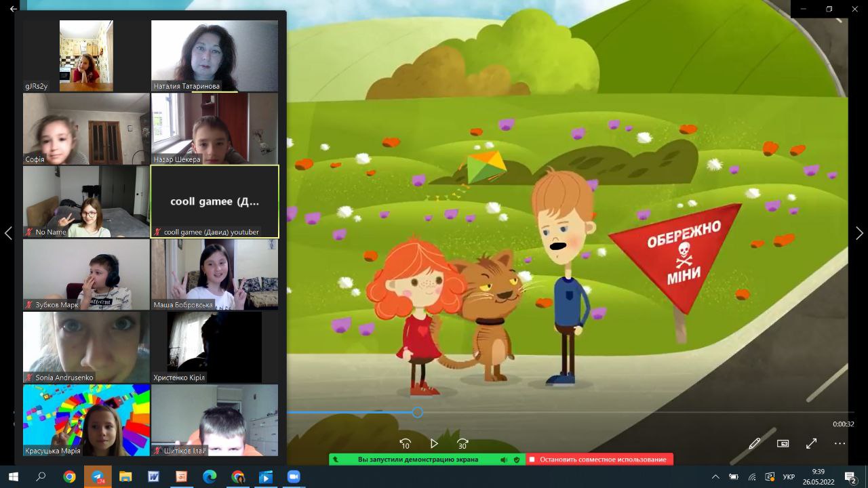Click the back arrow in the video player
The height and width of the screenshot is (488, 868).
13,9
